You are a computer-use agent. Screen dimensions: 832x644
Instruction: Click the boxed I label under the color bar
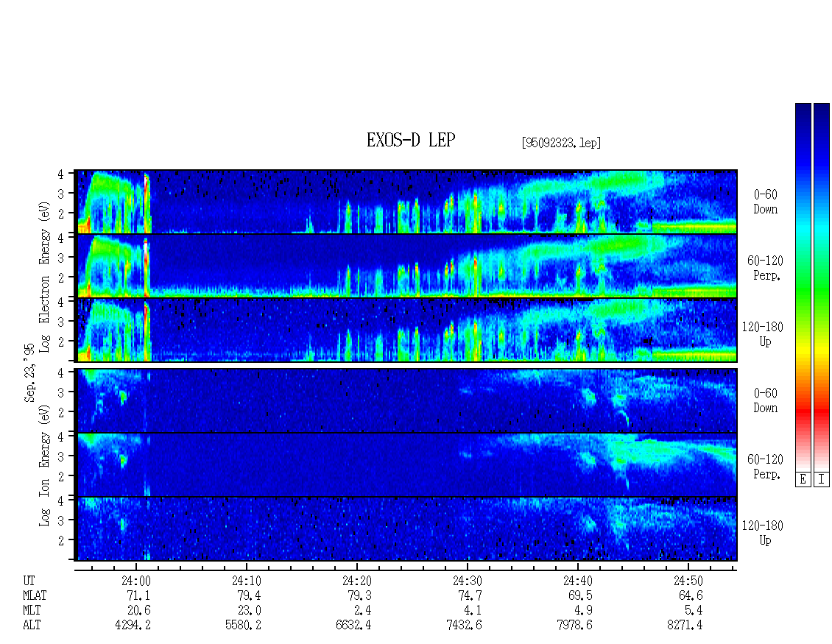(x=822, y=480)
